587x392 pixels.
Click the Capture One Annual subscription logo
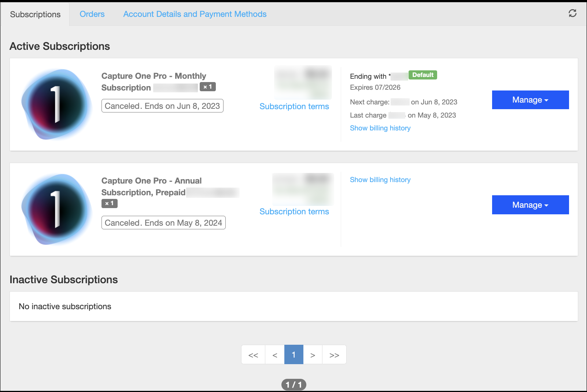pyautogui.click(x=56, y=209)
